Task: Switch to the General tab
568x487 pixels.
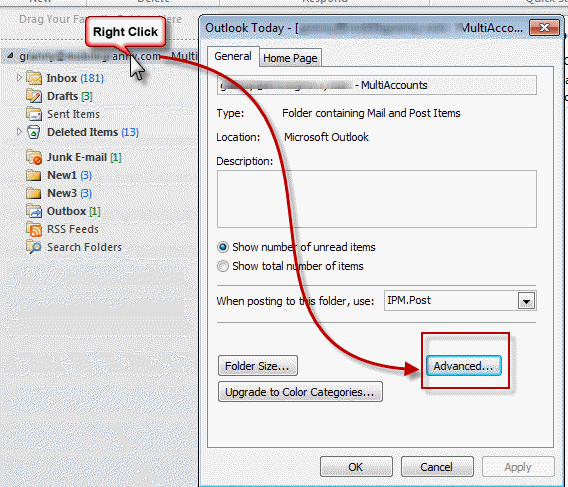Action: tap(233, 57)
